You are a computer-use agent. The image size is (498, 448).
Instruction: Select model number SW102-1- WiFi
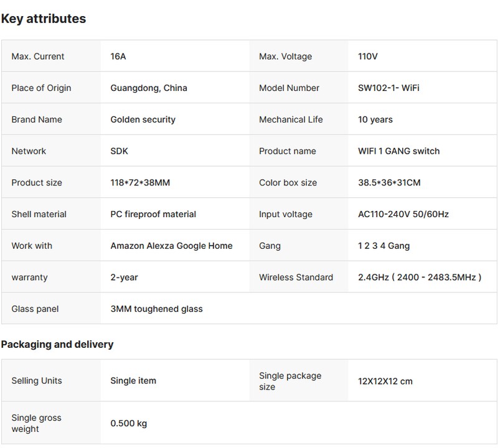[x=388, y=88]
